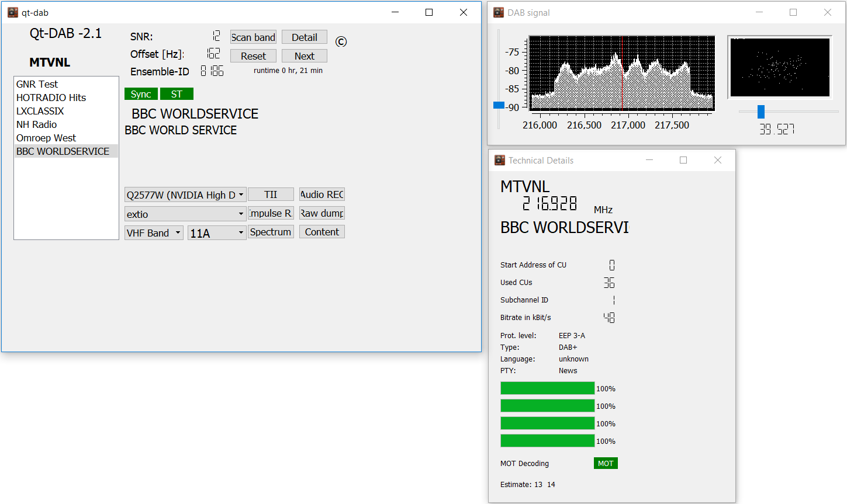Open the Content button
Image resolution: width=847 pixels, height=504 pixels.
tap(322, 232)
